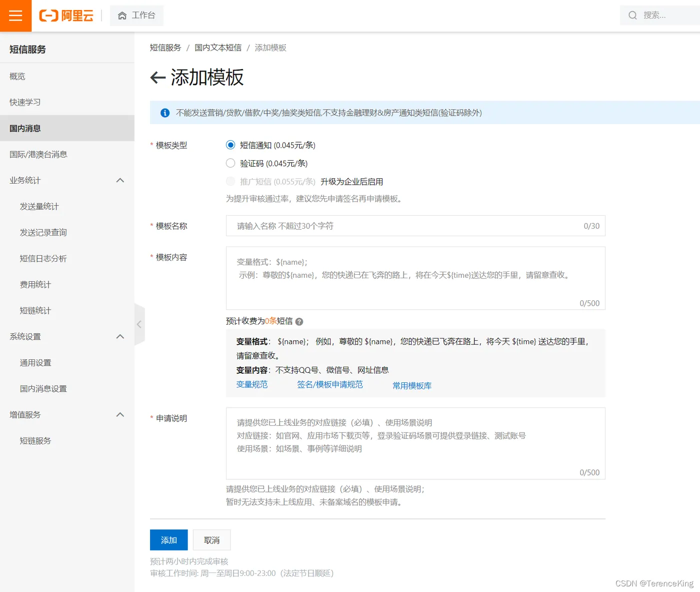The image size is (700, 592).
Task: Open the 常用模板库 link
Action: (412, 385)
